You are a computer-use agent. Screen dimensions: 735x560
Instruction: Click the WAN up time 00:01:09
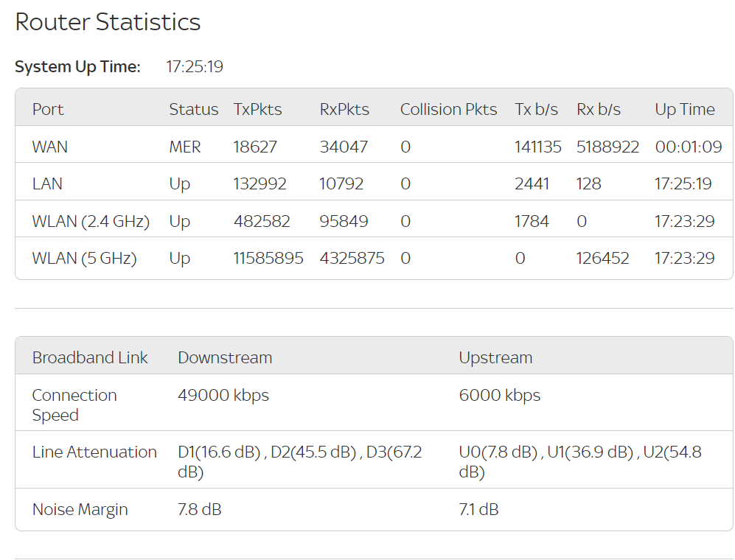[x=689, y=147]
